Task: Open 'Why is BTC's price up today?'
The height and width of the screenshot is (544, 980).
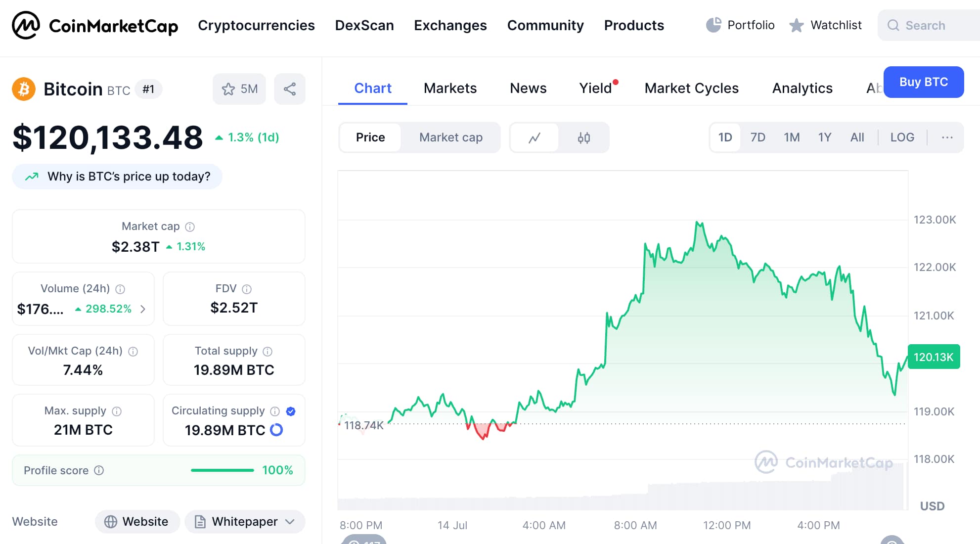Action: [x=117, y=176]
